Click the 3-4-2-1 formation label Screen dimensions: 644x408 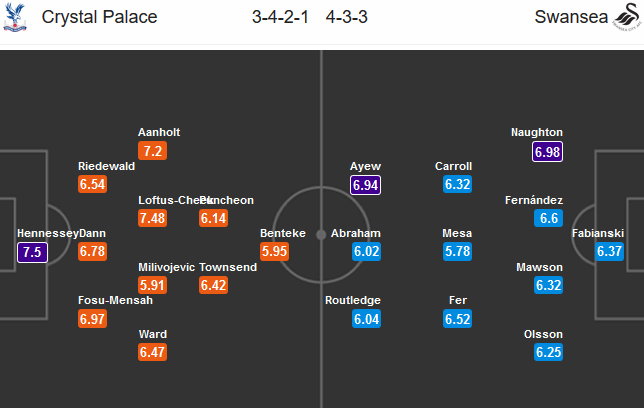coord(281,17)
